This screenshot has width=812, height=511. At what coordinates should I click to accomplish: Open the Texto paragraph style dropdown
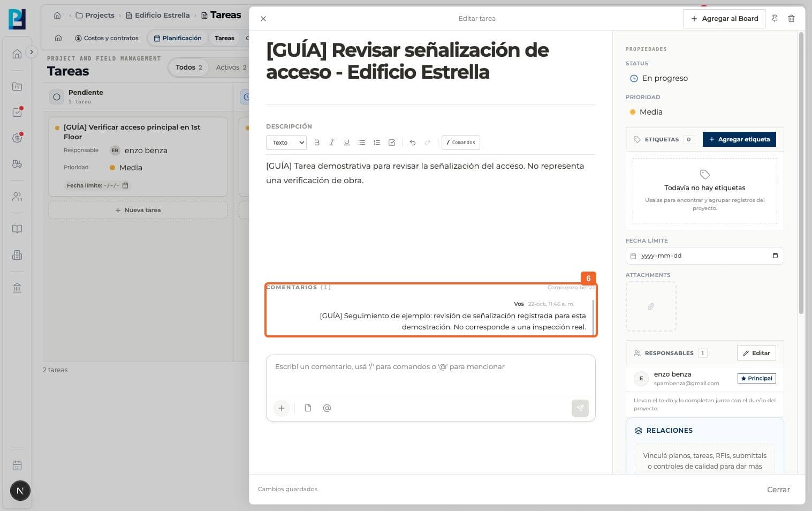pyautogui.click(x=286, y=142)
